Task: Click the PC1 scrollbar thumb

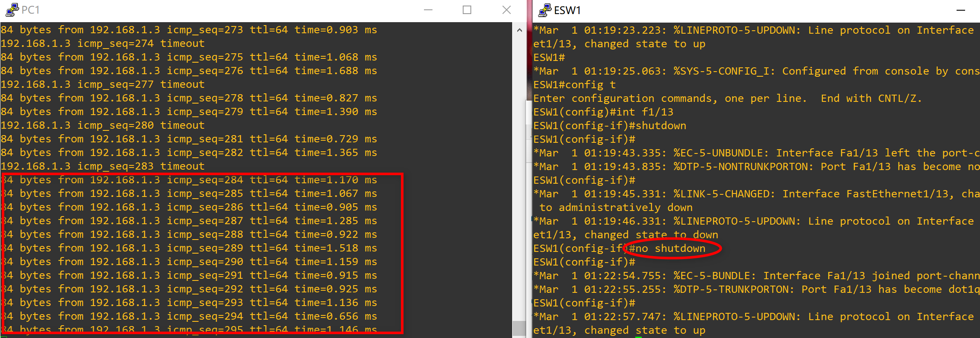Action: click(x=519, y=328)
